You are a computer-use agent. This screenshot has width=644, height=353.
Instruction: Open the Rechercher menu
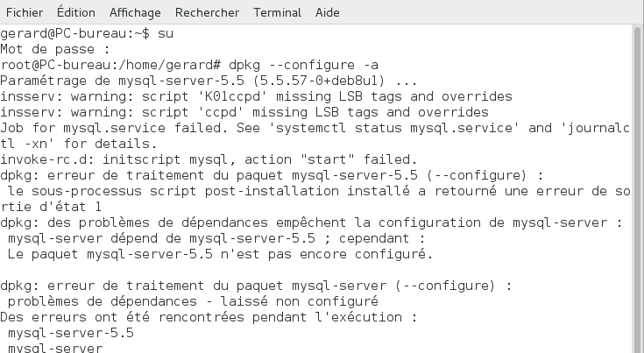(207, 12)
